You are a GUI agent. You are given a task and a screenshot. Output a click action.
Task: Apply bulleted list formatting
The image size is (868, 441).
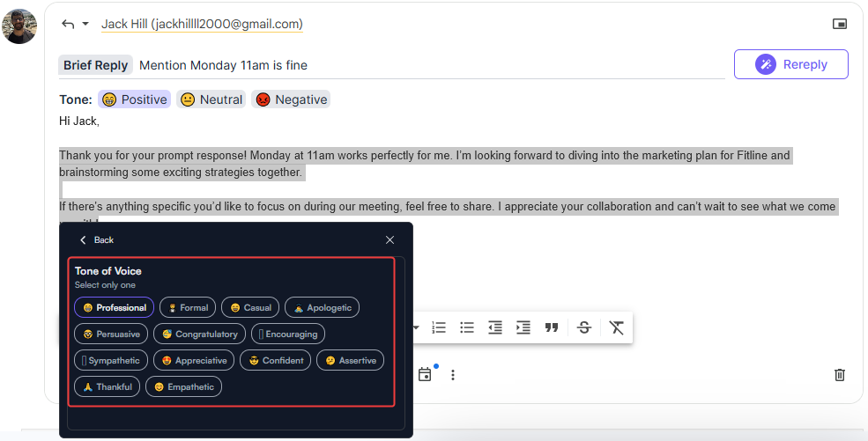[x=467, y=327]
